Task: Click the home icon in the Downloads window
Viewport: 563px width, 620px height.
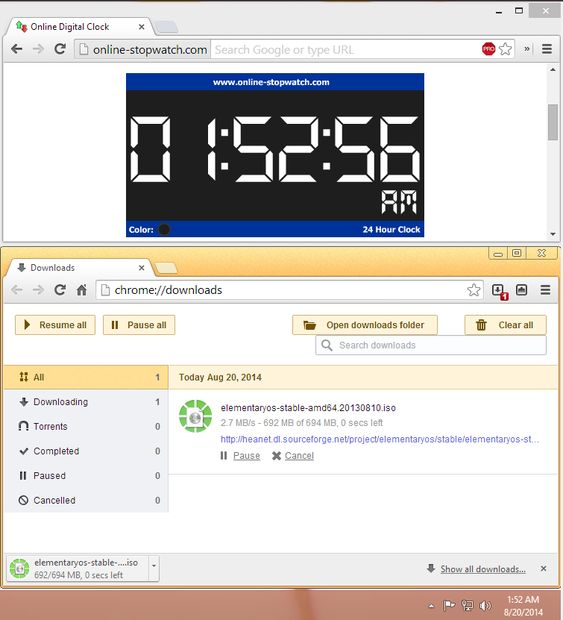Action: tap(81, 290)
